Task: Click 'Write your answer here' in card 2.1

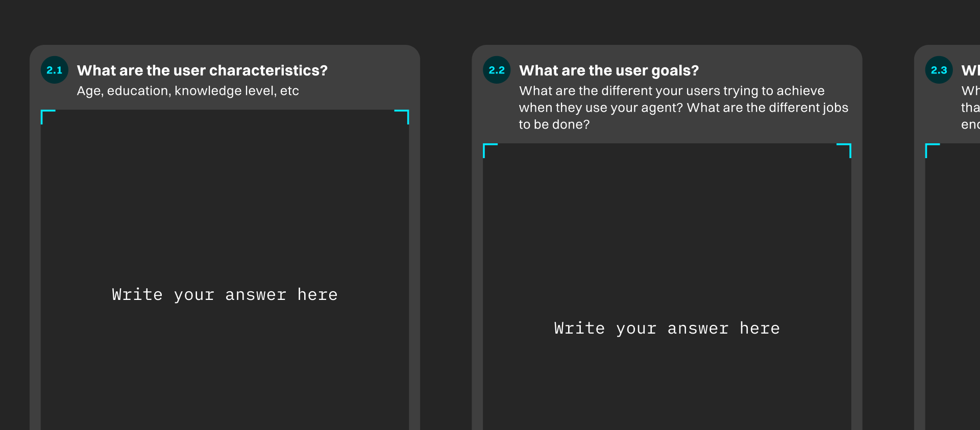Action: click(225, 294)
